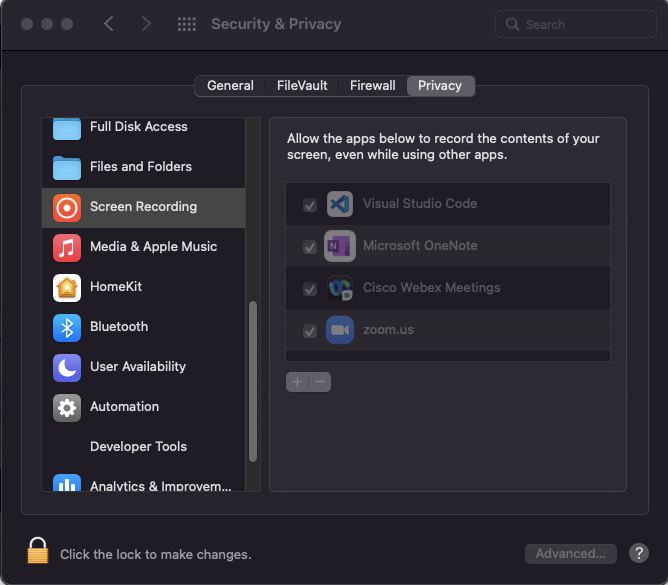Click the Cisco Webex Meetings app icon
Viewport: 668px width, 585px height.
pyautogui.click(x=340, y=288)
